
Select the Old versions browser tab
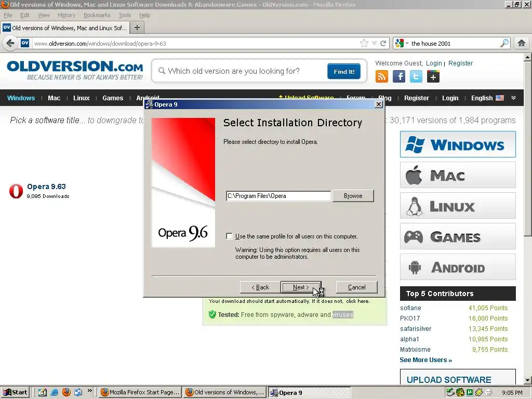click(65, 28)
